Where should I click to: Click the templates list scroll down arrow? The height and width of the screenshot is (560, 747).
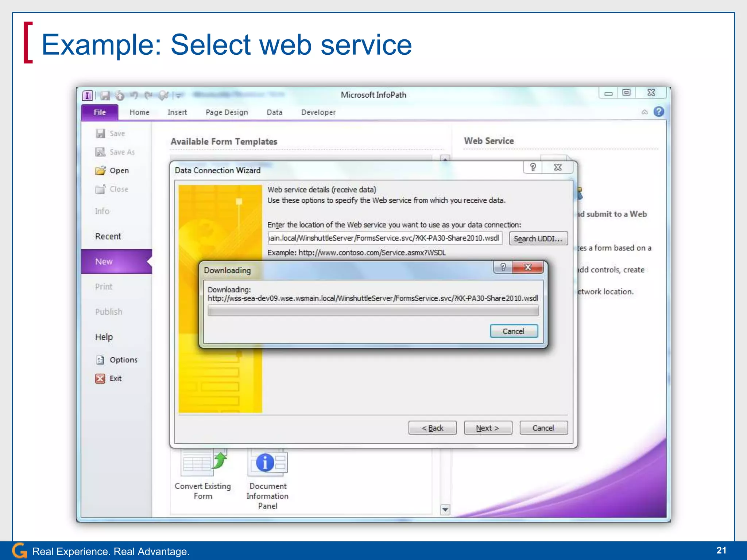click(445, 509)
